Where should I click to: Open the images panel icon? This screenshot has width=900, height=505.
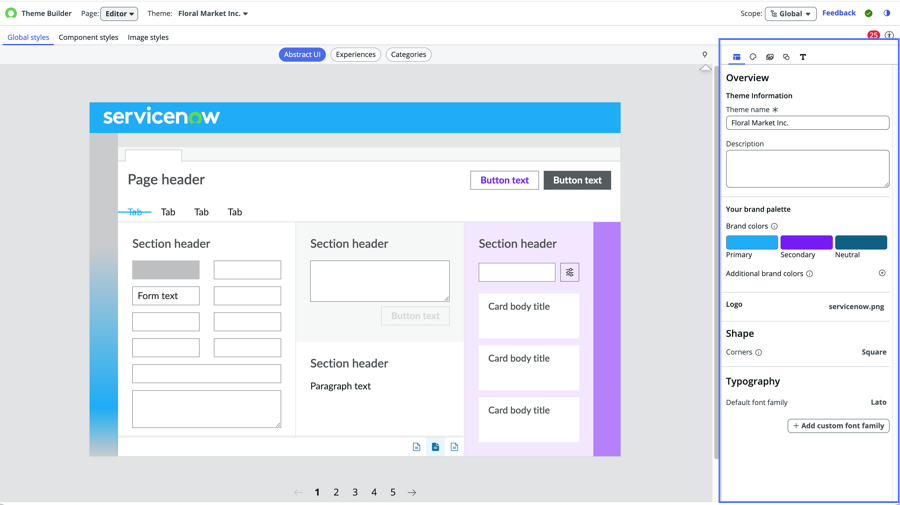(770, 57)
